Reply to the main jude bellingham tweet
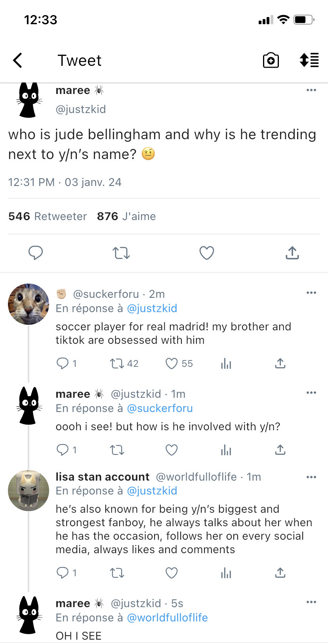The width and height of the screenshot is (328, 644). [x=36, y=253]
